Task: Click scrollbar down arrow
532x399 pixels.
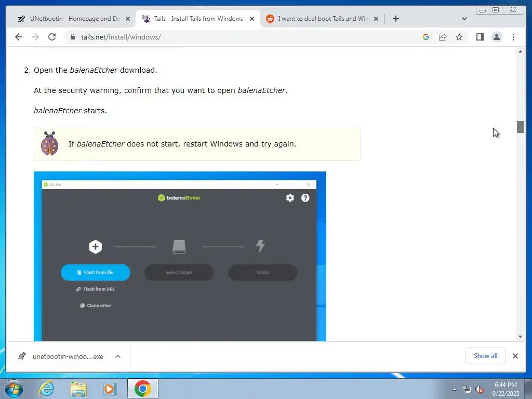Action: (x=520, y=337)
